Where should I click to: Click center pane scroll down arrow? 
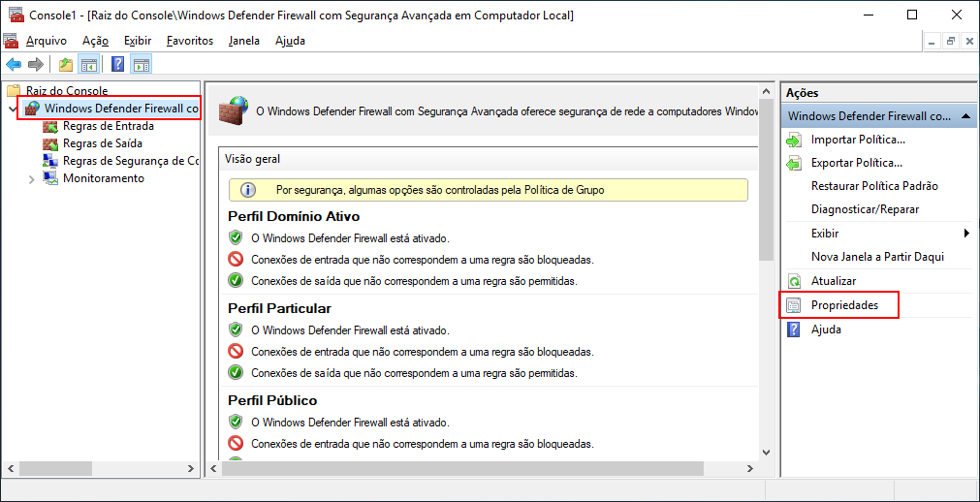766,452
